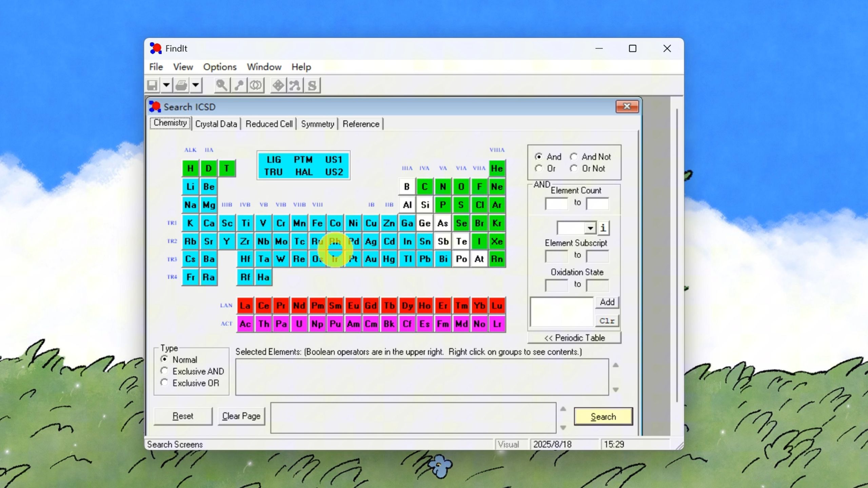
Task: Choose the Na element tile
Action: pos(191,205)
